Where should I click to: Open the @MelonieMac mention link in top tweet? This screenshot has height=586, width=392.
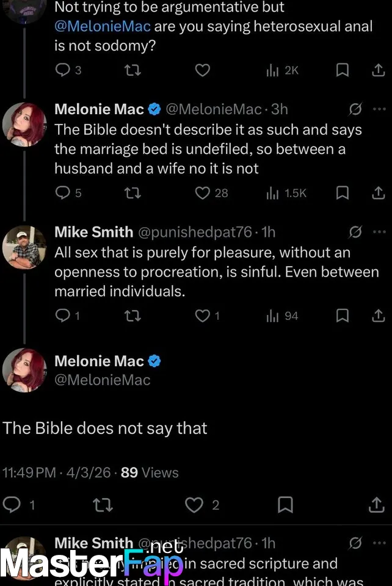pyautogui.click(x=103, y=27)
